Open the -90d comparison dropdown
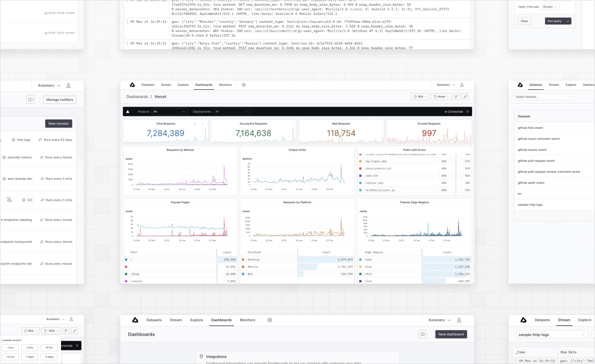This screenshot has height=364, width=595. (52, 331)
